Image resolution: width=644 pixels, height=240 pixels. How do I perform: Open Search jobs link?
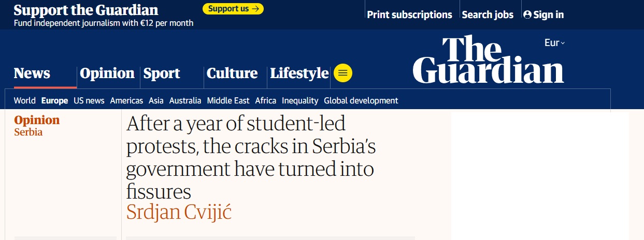pos(488,15)
